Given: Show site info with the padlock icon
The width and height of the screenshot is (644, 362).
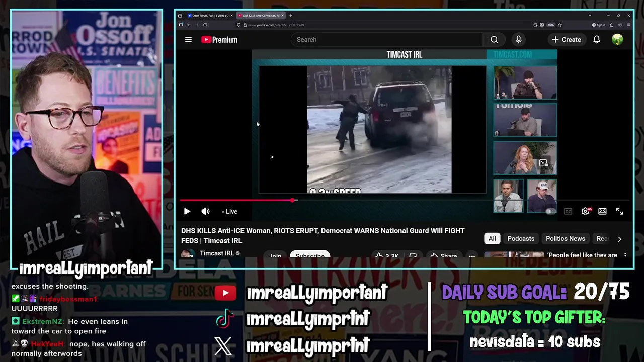Looking at the screenshot, I should [245, 25].
